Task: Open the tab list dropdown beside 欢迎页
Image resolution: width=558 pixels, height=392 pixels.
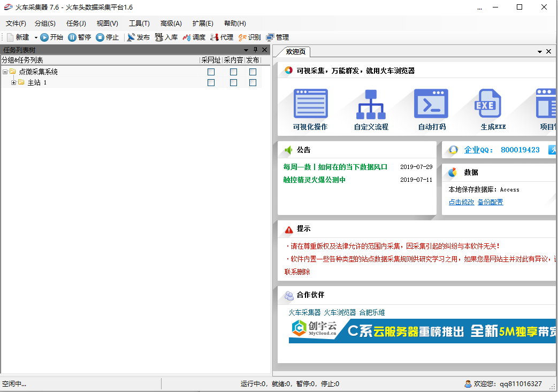Action: [540, 51]
